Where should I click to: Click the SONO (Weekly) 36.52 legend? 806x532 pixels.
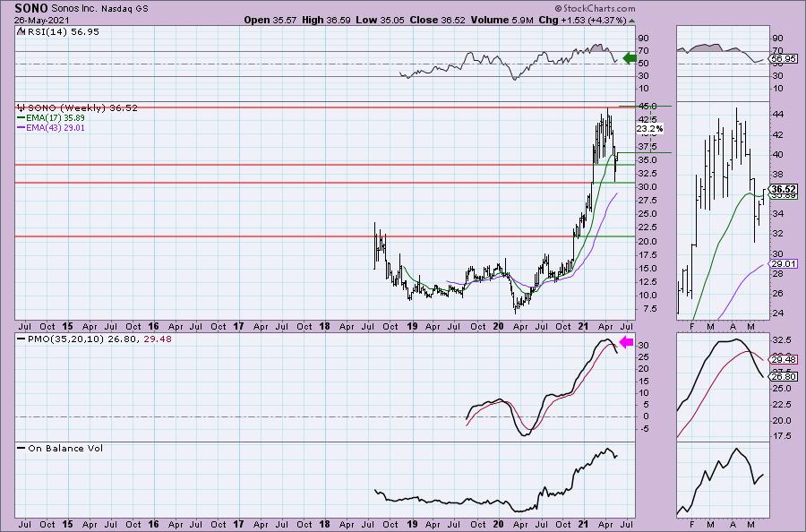point(82,108)
